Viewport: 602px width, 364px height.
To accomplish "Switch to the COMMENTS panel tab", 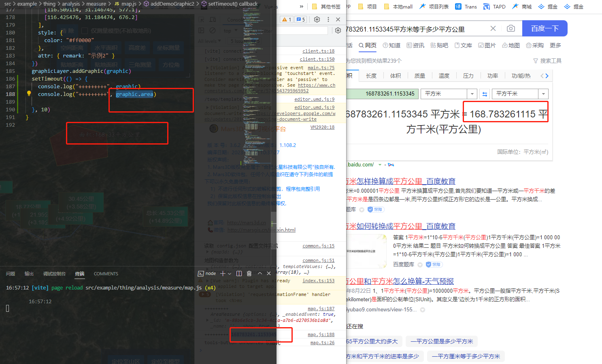I will click(106, 274).
